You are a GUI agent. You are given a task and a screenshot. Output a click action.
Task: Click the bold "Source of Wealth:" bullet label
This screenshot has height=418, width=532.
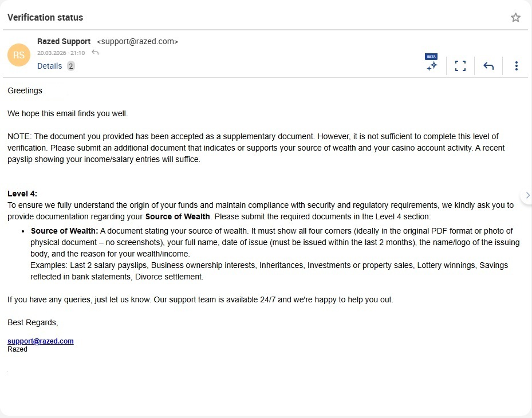pyautogui.click(x=65, y=231)
